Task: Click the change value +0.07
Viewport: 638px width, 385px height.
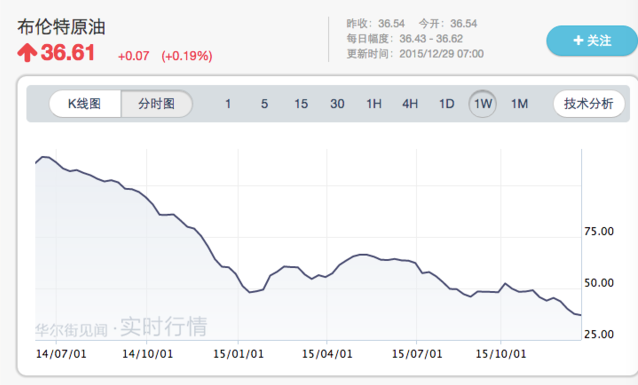Action: 133,56
